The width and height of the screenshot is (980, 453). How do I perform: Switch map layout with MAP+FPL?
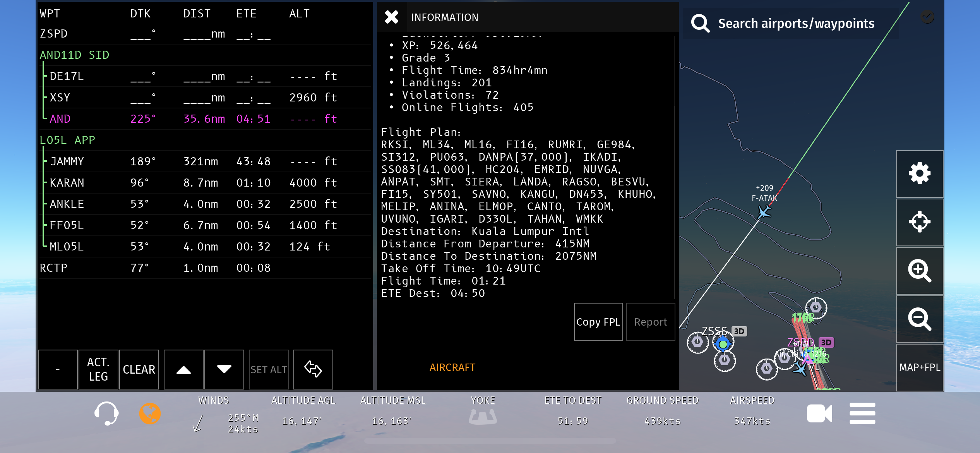click(919, 367)
